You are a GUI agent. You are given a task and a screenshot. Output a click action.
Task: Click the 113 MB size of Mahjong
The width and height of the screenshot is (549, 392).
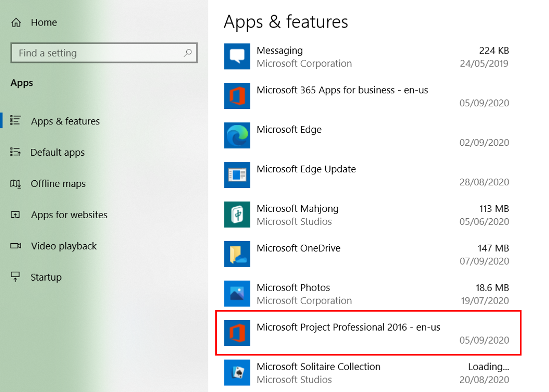point(494,209)
